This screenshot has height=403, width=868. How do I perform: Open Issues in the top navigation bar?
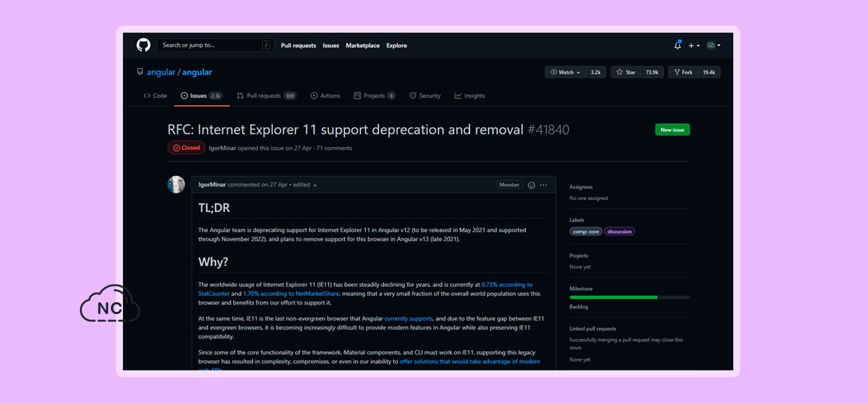(331, 46)
